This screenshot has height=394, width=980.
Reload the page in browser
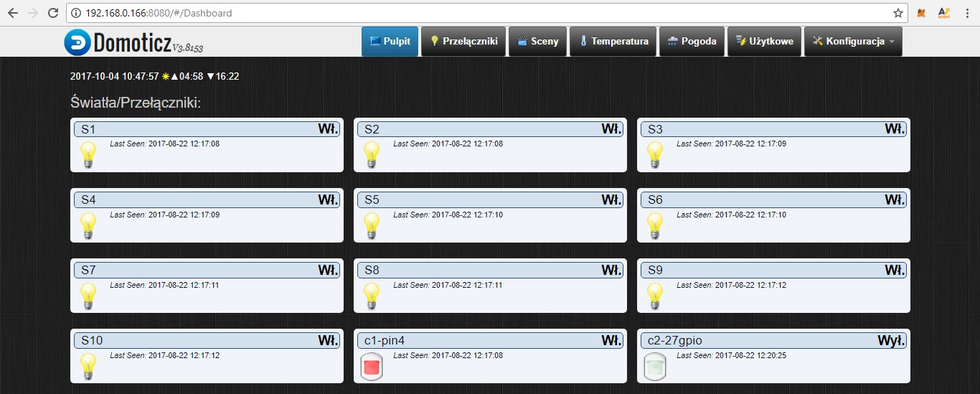(x=52, y=13)
